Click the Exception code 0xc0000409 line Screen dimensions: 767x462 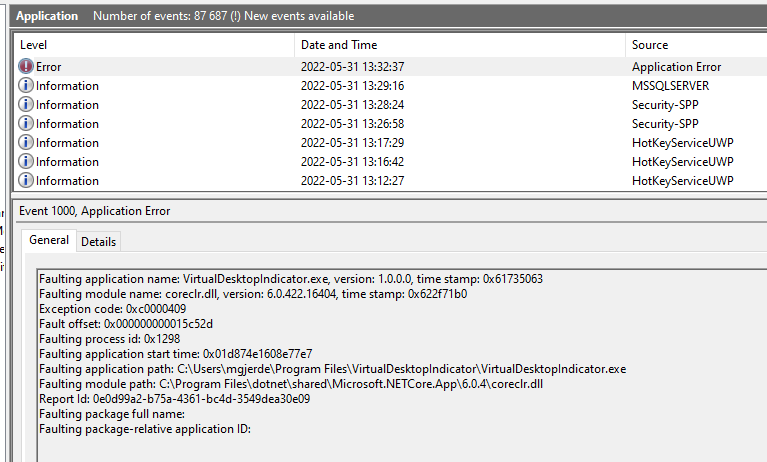coord(113,309)
